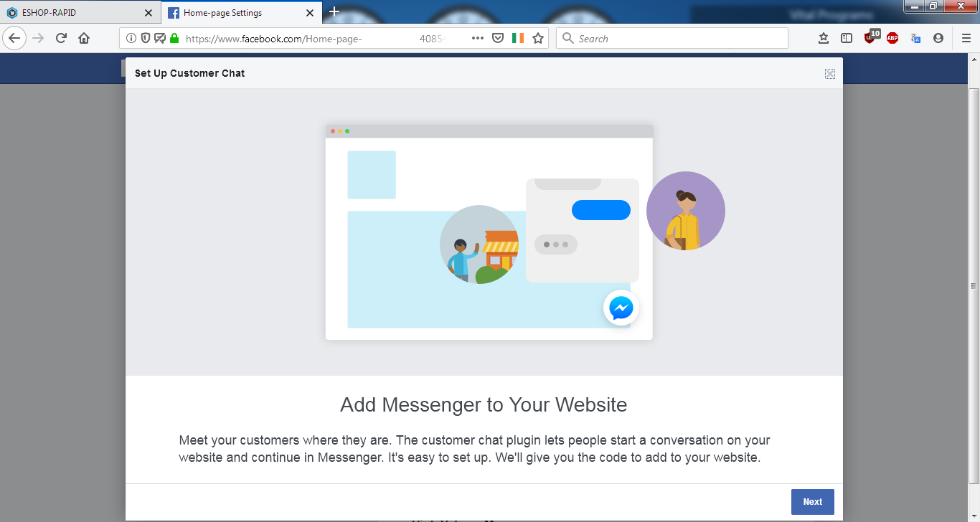The height and width of the screenshot is (522, 980).
Task: Close the Set Up Customer Chat dialog
Action: tap(830, 74)
